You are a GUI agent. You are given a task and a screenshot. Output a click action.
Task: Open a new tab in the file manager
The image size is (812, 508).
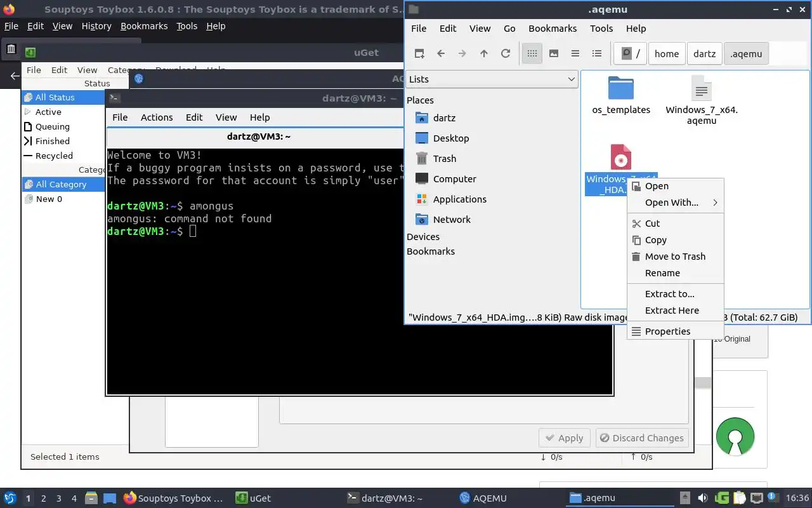tap(419, 53)
